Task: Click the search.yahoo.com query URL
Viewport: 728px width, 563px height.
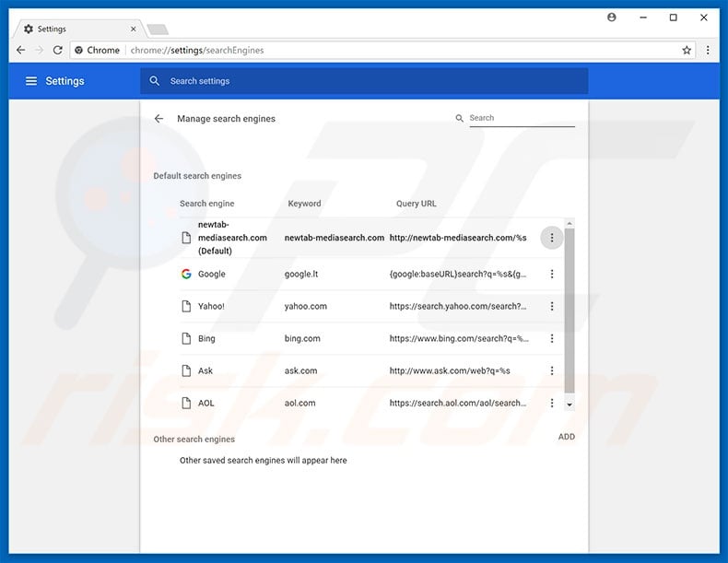Action: point(458,306)
